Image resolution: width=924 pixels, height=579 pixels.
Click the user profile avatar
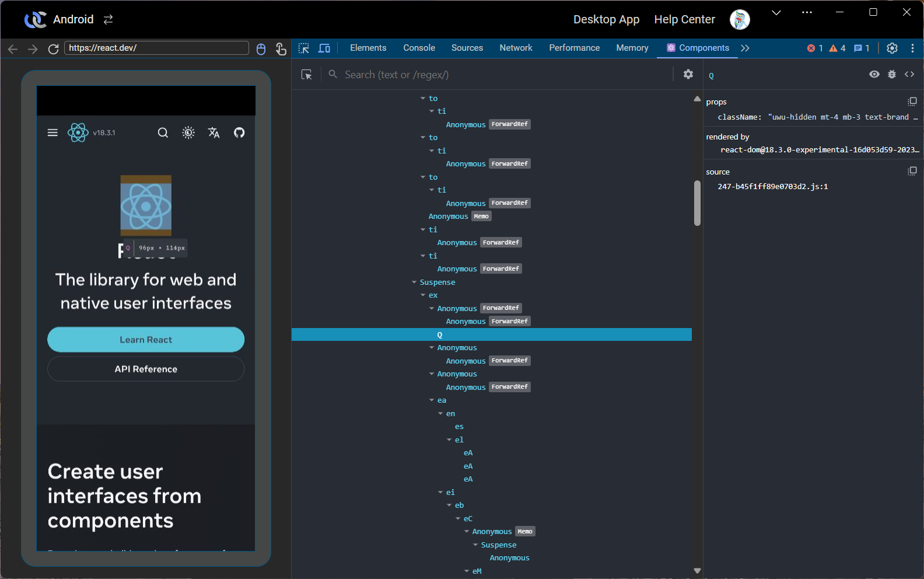pyautogui.click(x=740, y=19)
